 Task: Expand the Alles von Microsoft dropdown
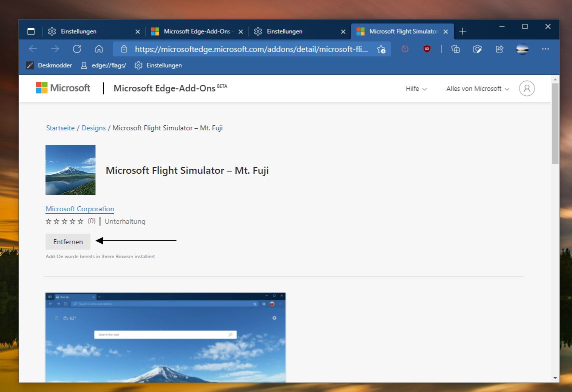click(x=477, y=88)
